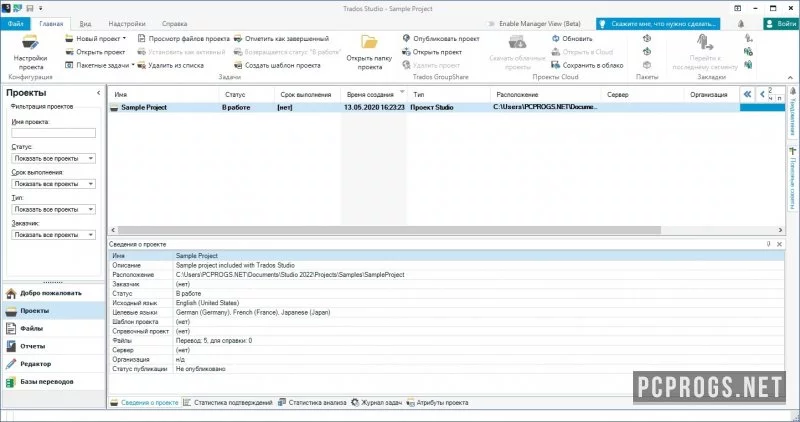Select the Sample Project row
The width and height of the screenshot is (800, 422).
423,107
